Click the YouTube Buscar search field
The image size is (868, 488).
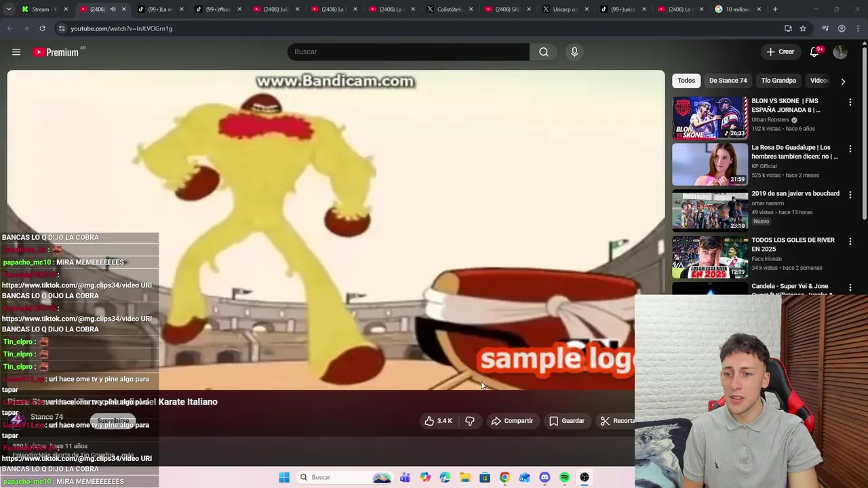[408, 52]
